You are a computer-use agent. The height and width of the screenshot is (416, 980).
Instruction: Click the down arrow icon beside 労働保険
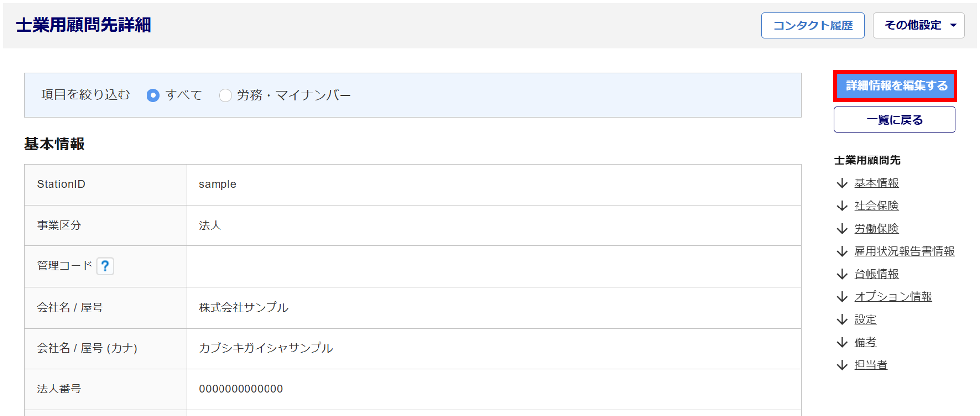[842, 229]
